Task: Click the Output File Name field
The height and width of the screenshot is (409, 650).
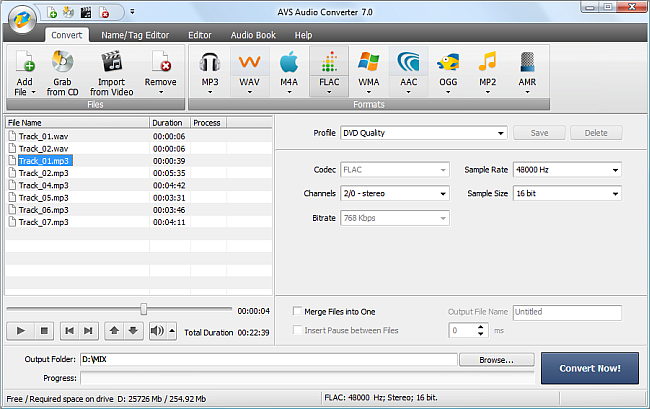Action: [568, 312]
